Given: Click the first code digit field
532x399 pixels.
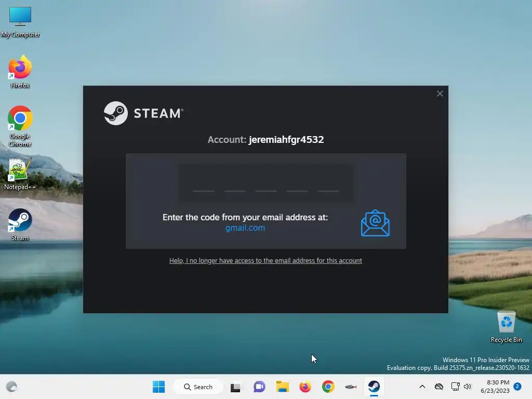Looking at the screenshot, I should click(x=204, y=183).
